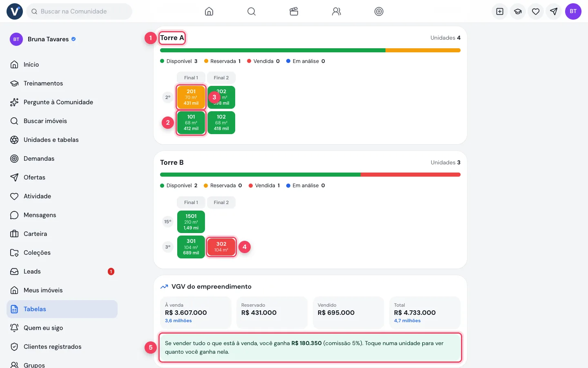Open the people icon in top navigation

click(x=336, y=11)
